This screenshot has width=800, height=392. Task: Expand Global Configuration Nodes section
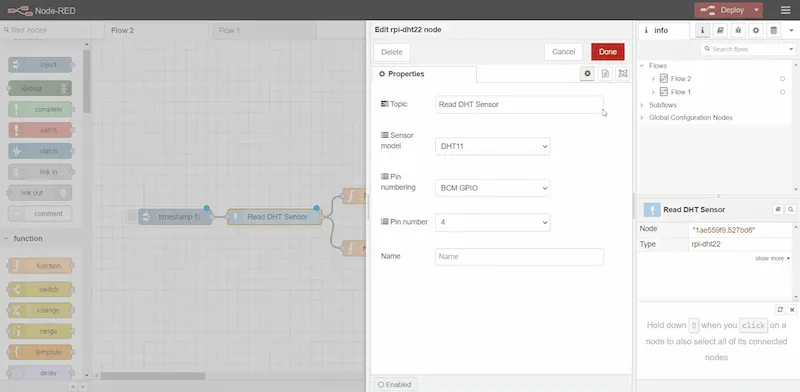[642, 118]
